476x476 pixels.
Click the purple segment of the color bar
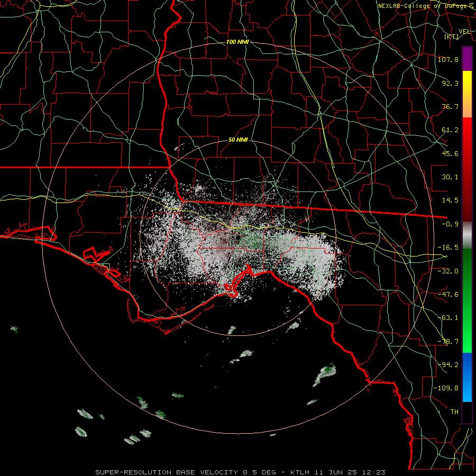[x=467, y=59]
